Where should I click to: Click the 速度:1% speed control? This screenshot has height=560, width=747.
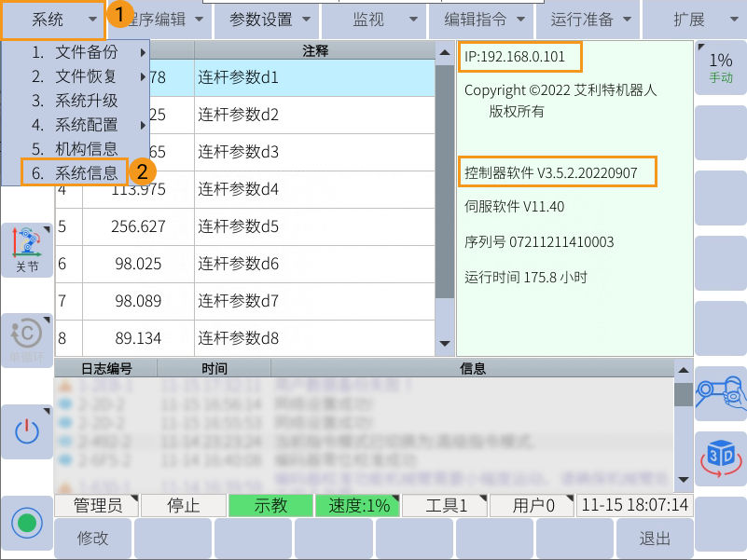(360, 505)
